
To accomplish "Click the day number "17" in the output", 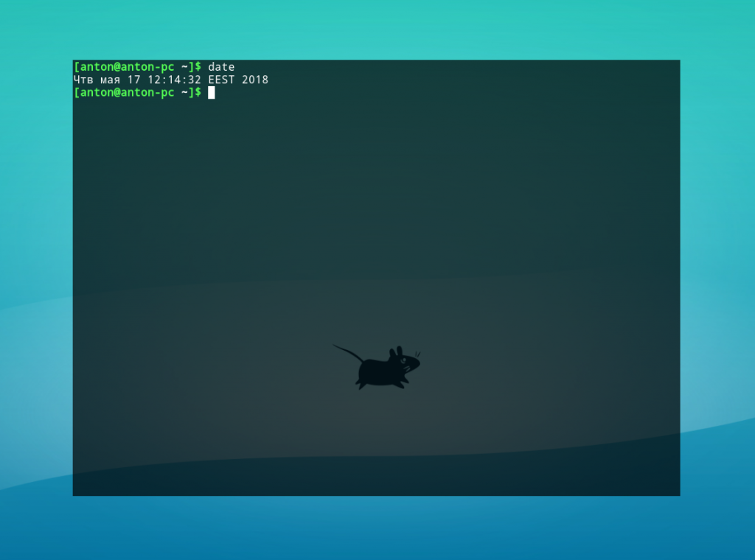I will pos(134,80).
